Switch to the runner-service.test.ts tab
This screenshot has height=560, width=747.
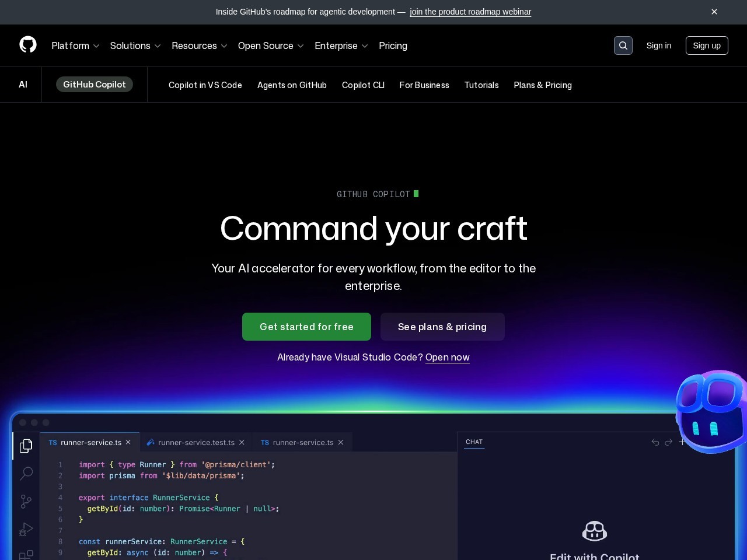click(x=196, y=442)
